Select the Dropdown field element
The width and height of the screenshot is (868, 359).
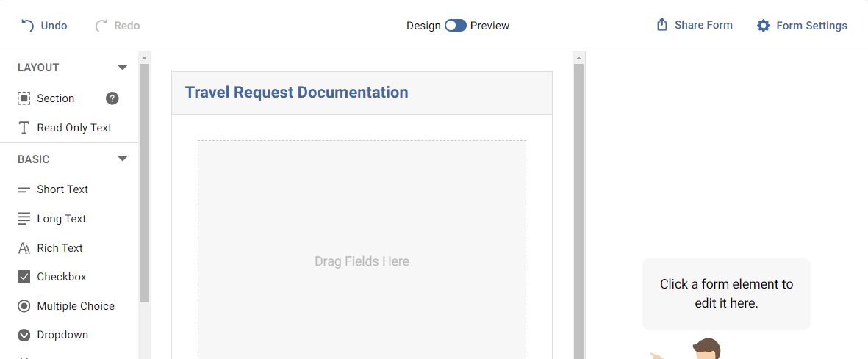tap(62, 335)
